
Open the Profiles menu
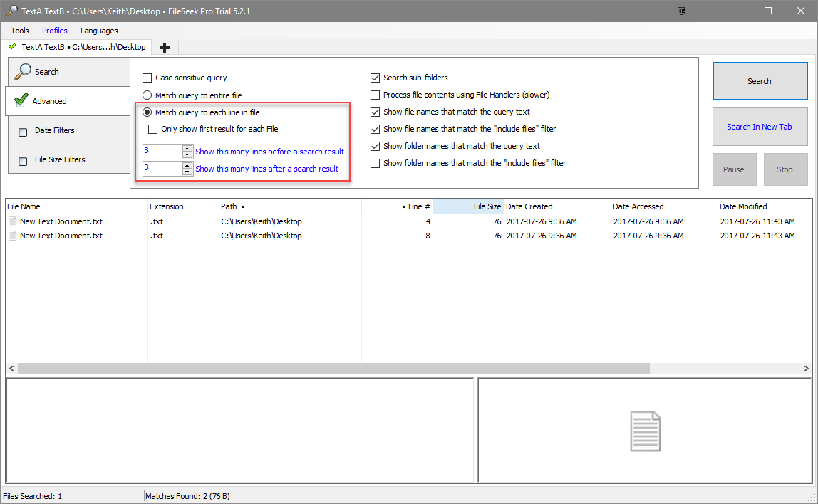[55, 31]
